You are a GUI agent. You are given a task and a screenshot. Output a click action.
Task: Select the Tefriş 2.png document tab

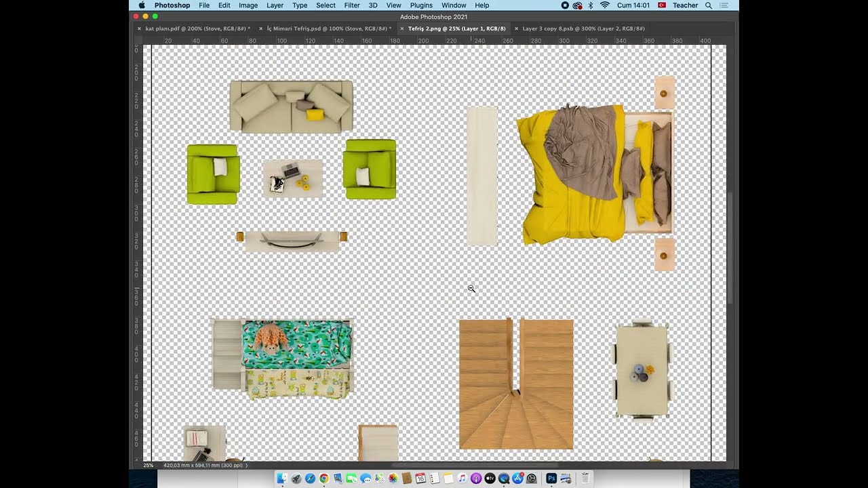pos(456,28)
